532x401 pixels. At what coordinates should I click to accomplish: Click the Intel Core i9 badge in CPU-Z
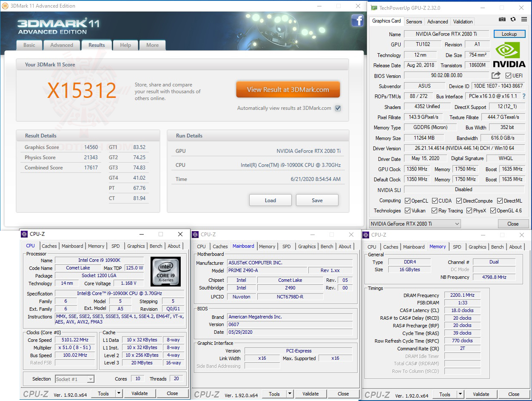[x=165, y=271]
